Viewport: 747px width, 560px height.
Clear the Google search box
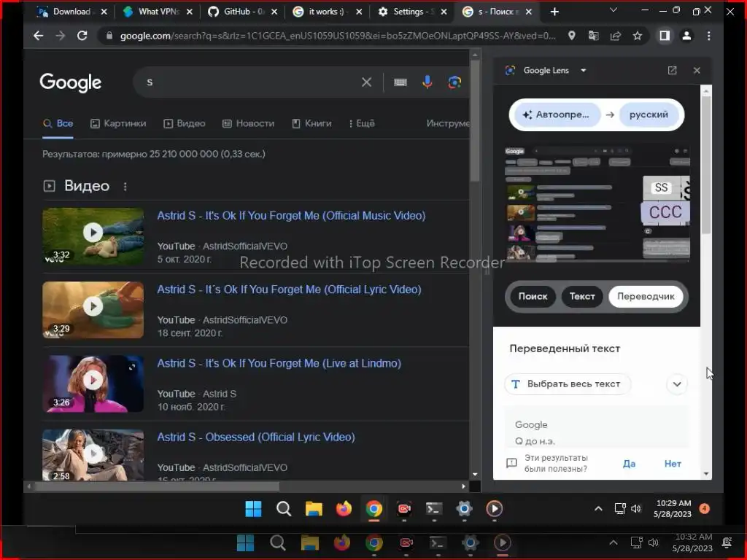click(366, 82)
